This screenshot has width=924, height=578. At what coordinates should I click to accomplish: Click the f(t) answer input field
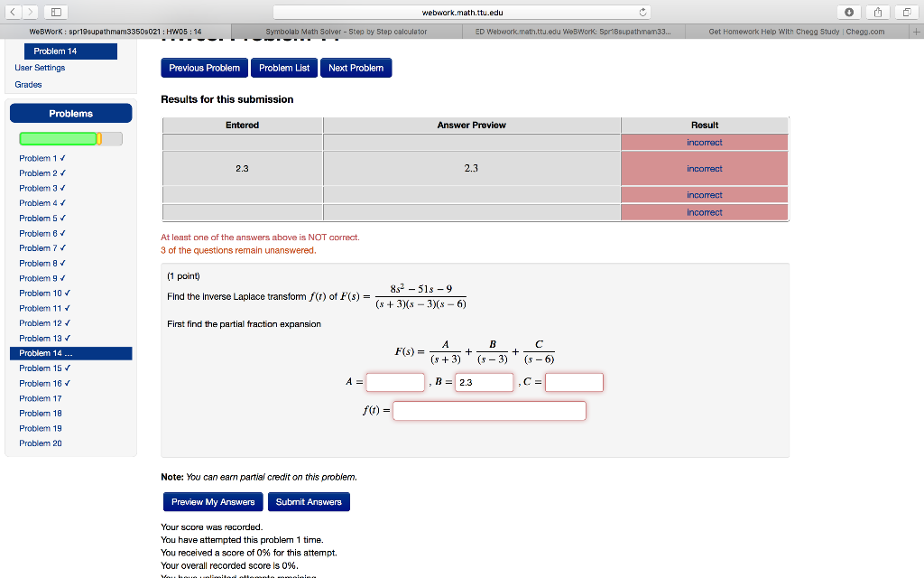[489, 410]
